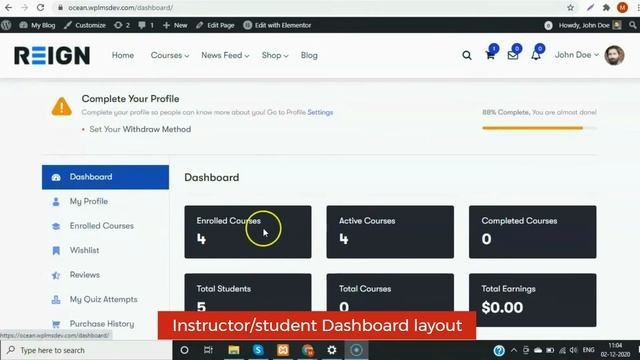Open Customize in admin bar
This screenshot has height=360, width=640.
tap(85, 25)
